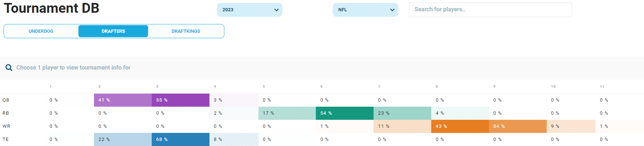Click the TE 22% light blue cell
This screenshot has width=644, height=146.
click(123, 139)
